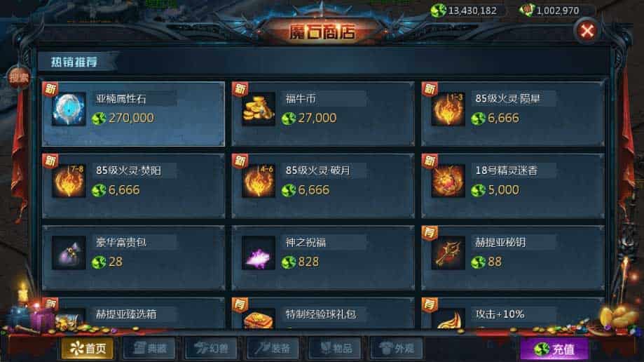The image size is (644, 362).
Task: Open the 装备 tab
Action: [273, 349]
